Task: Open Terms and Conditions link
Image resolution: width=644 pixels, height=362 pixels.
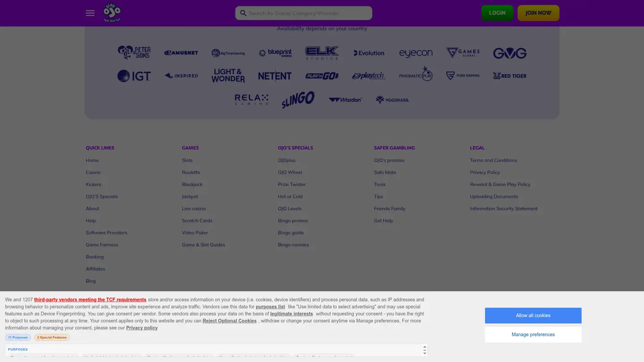Action: click(493, 160)
